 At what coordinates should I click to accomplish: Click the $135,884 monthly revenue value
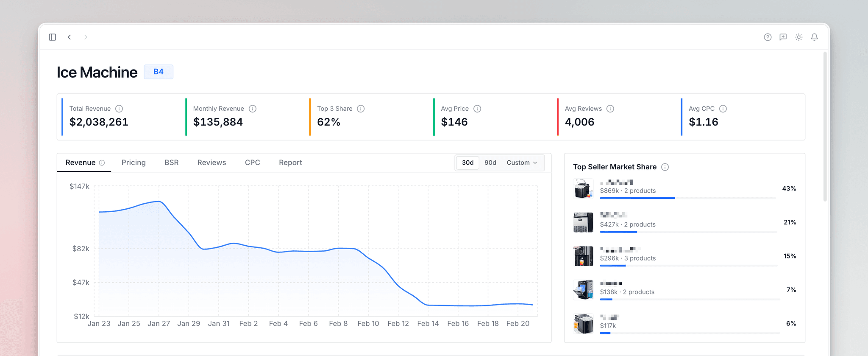(218, 122)
